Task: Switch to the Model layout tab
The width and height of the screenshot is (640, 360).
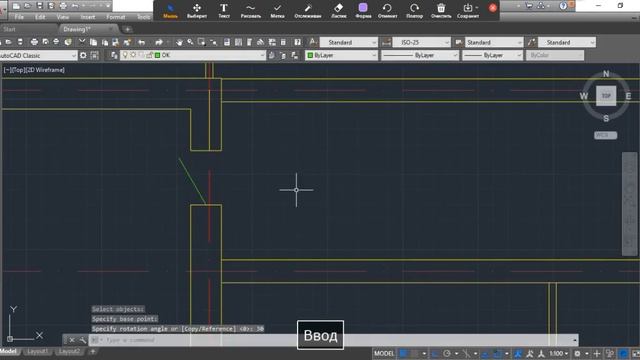Action: 9,351
